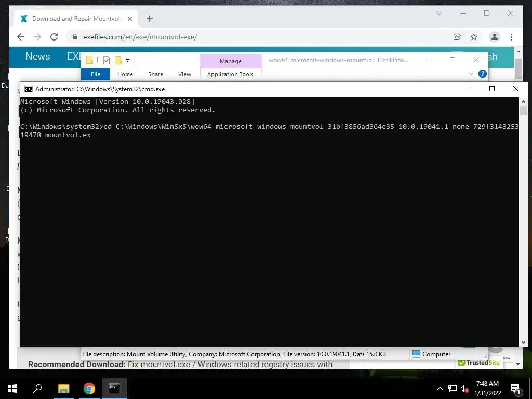Open Chrome profile avatar
Screen dimensions: 532x399
(495, 37)
